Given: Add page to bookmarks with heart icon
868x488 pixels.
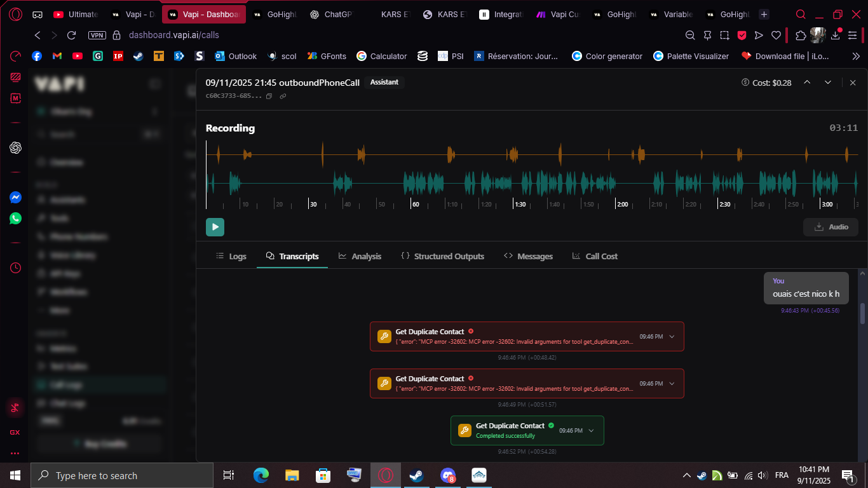Looking at the screenshot, I should pyautogui.click(x=776, y=36).
